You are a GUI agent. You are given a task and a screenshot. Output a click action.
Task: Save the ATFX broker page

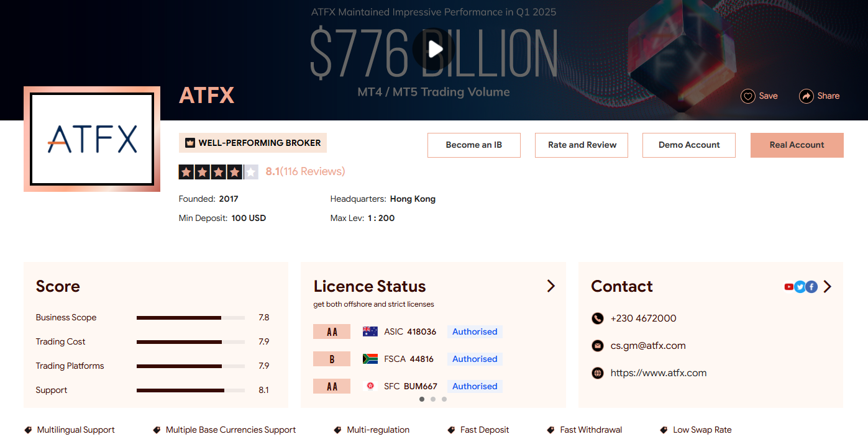pyautogui.click(x=759, y=96)
